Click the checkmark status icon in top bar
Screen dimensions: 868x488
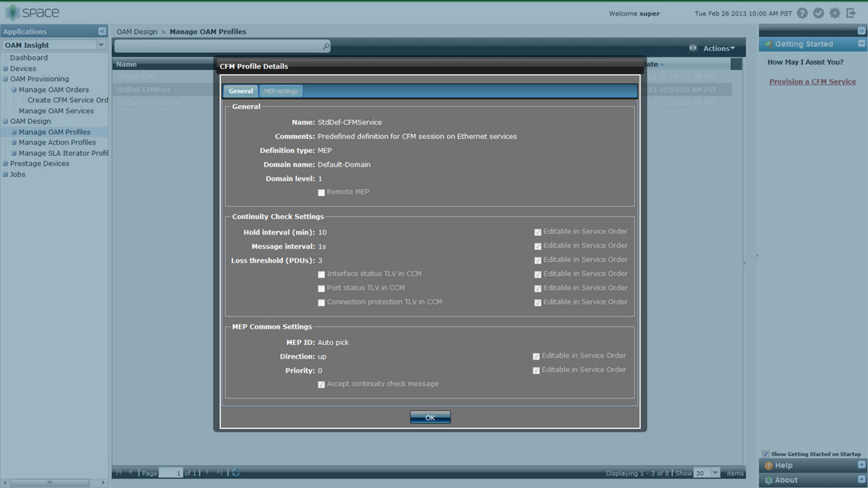click(x=818, y=13)
